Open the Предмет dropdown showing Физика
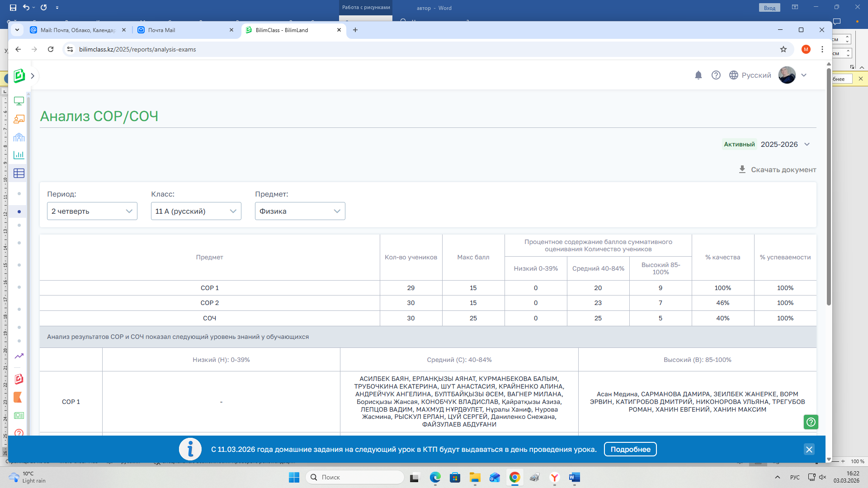The width and height of the screenshot is (868, 488). pyautogui.click(x=300, y=211)
